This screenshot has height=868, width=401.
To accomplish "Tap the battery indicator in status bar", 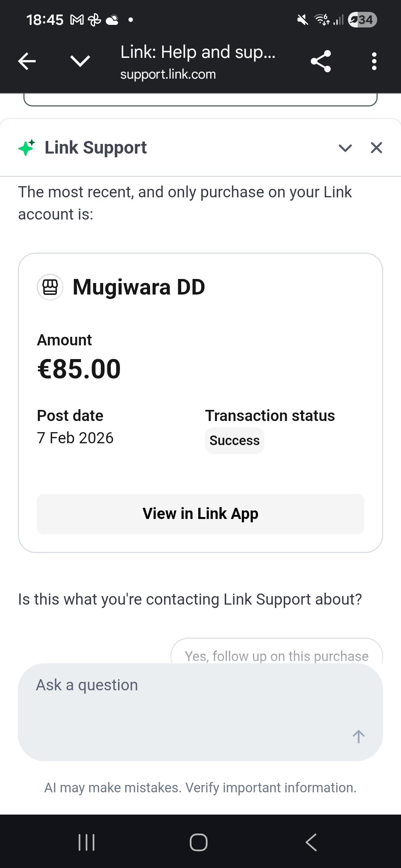I will (x=362, y=20).
